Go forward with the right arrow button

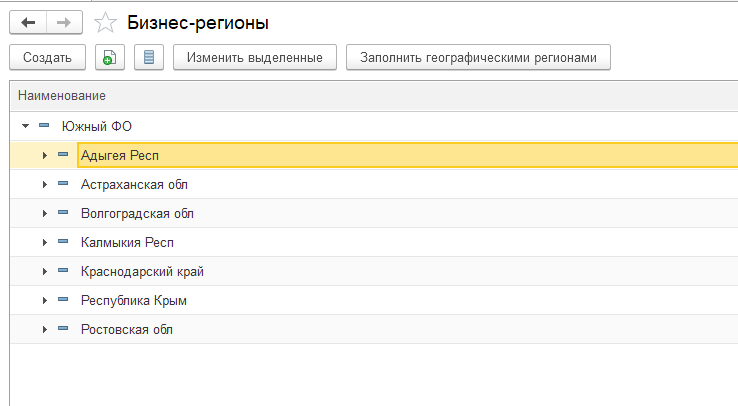(64, 23)
